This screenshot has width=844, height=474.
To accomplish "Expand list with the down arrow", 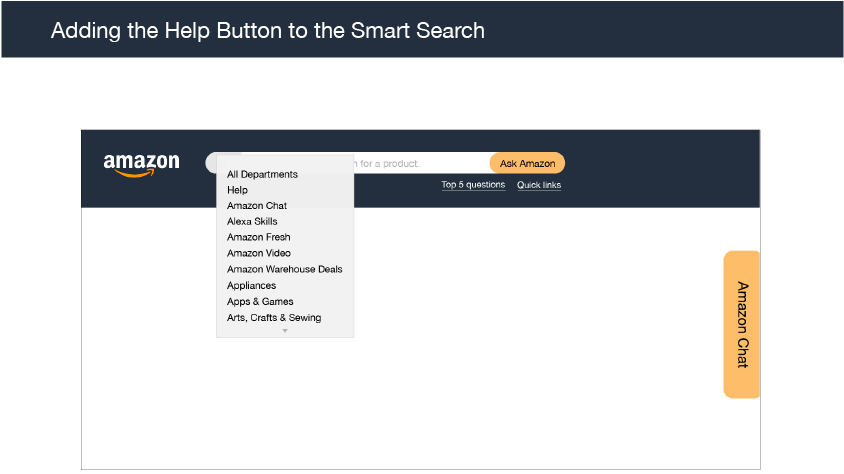I will (x=285, y=331).
